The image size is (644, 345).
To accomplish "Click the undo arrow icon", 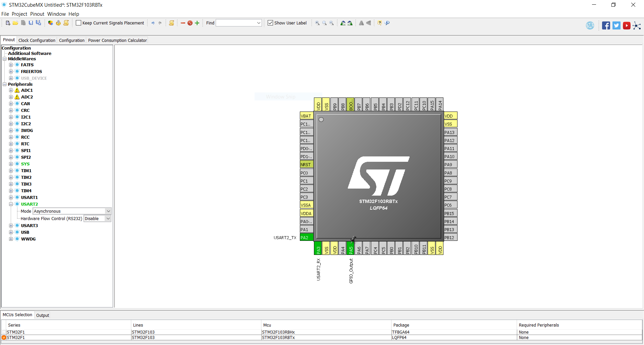I will [x=153, y=23].
